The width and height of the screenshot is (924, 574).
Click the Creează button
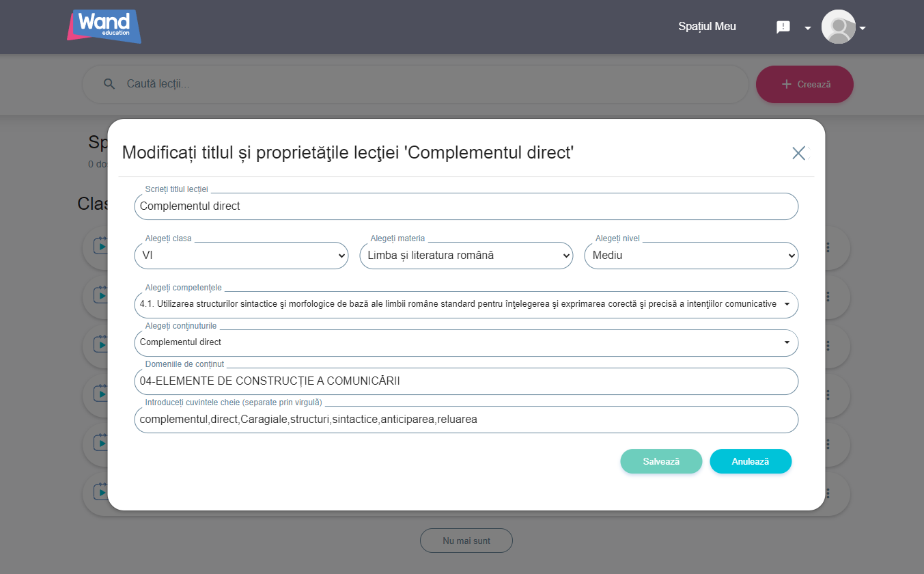pyautogui.click(x=804, y=85)
